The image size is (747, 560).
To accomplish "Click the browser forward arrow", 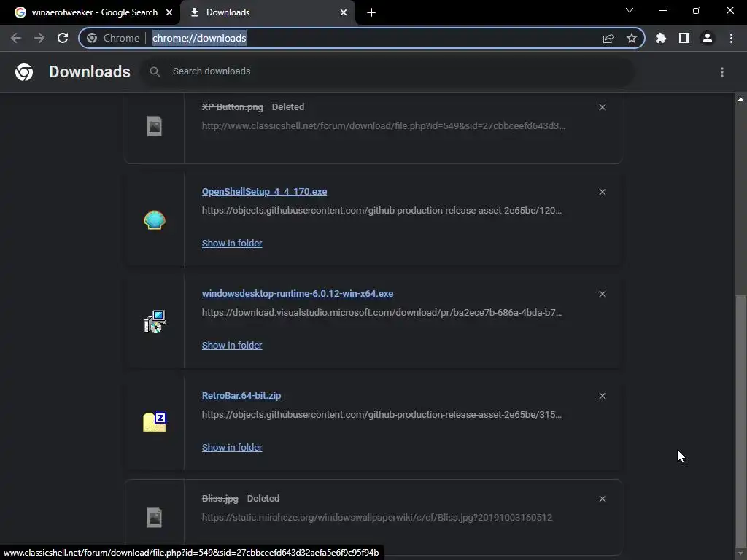I will pos(39,38).
